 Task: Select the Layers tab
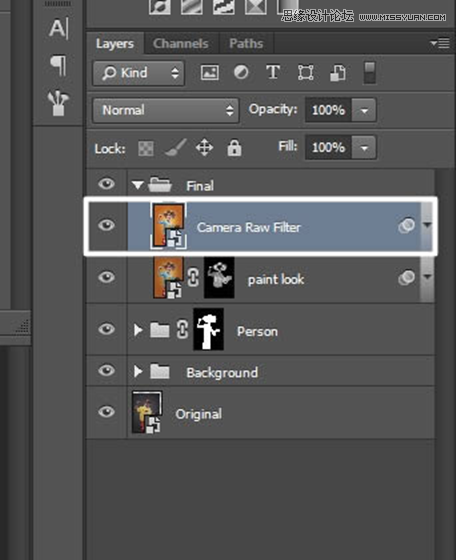point(115,44)
